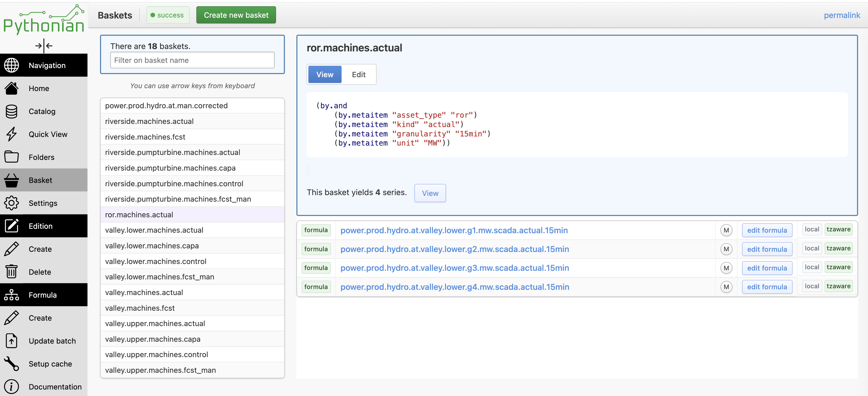Select riverside.pumpturbine.machines.capa basket
The image size is (868, 396).
click(x=192, y=168)
